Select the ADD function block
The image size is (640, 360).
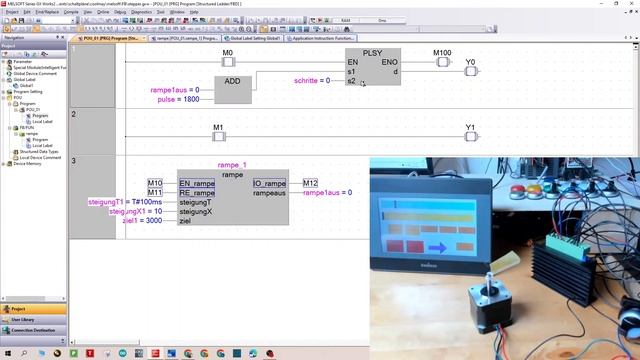click(233, 90)
